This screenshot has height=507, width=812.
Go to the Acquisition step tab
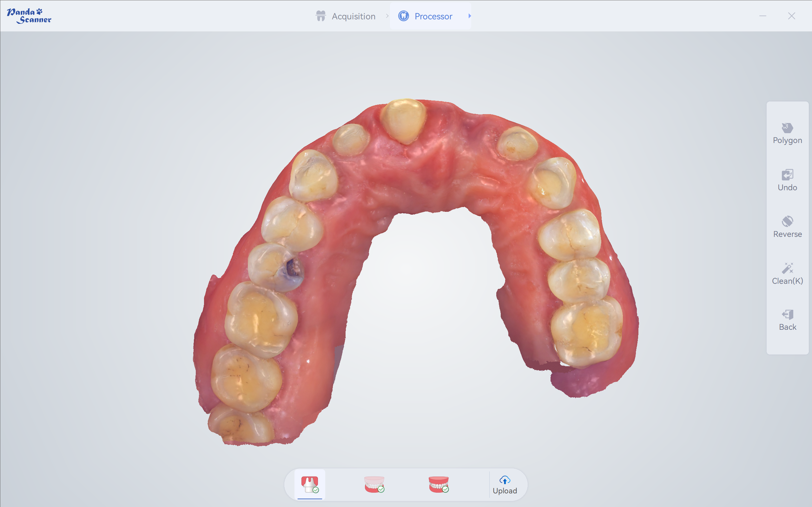pos(353,16)
